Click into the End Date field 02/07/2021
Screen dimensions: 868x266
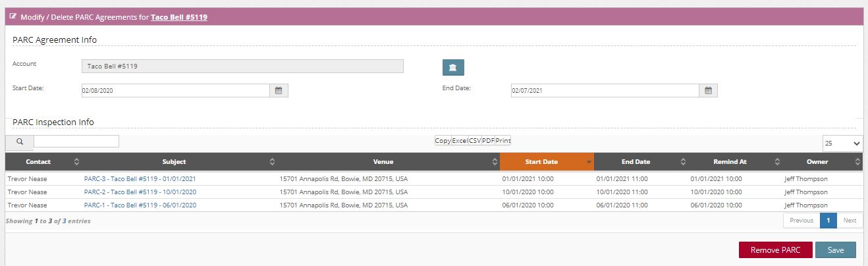pyautogui.click(x=605, y=91)
